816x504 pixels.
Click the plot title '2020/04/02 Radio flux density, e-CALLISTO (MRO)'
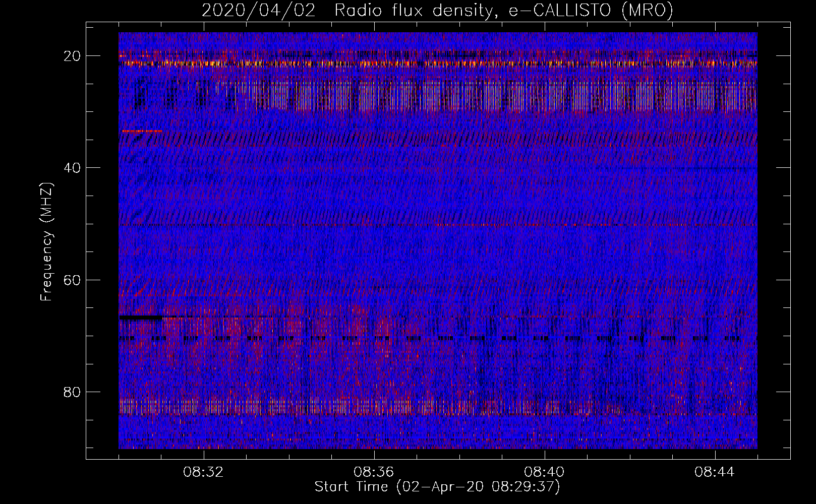tap(437, 10)
